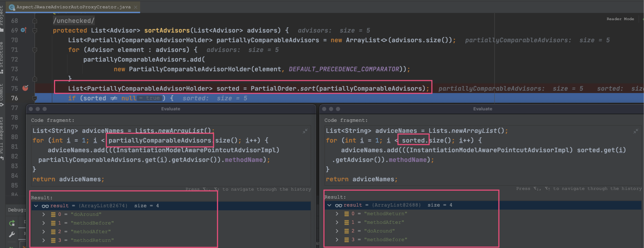Click the "methodBefore" value in right results

pos(386,240)
